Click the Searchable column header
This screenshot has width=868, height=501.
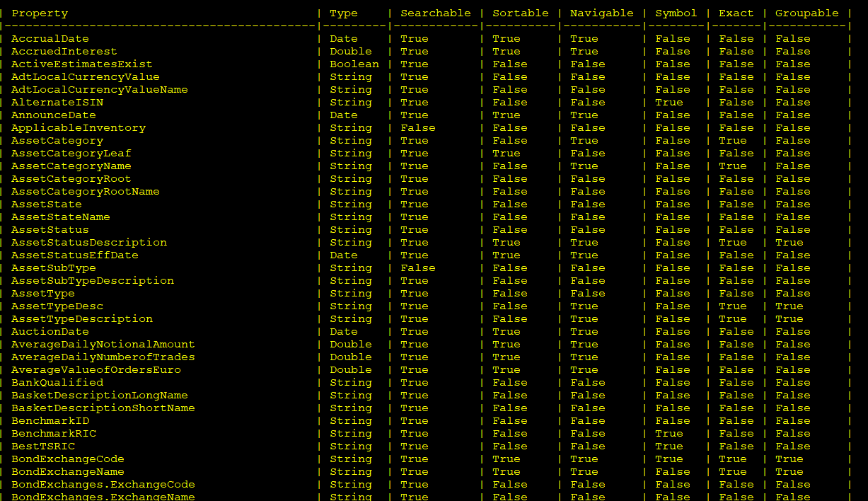click(x=435, y=13)
